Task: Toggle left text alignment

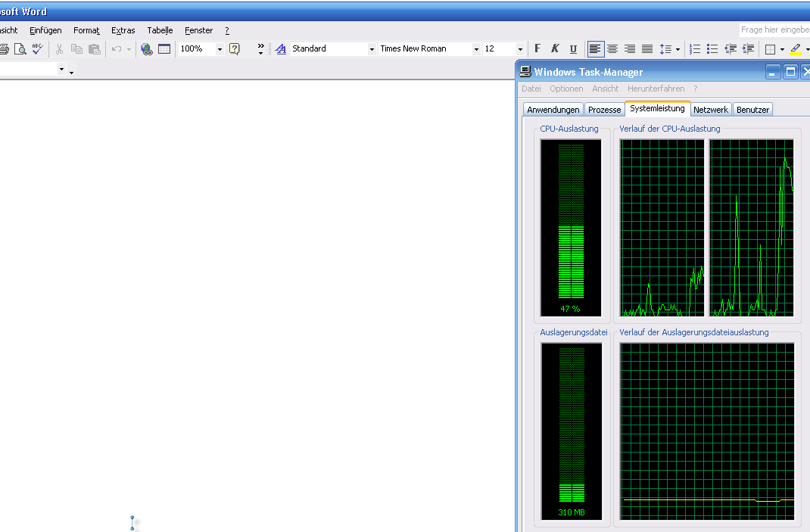Action: click(595, 49)
